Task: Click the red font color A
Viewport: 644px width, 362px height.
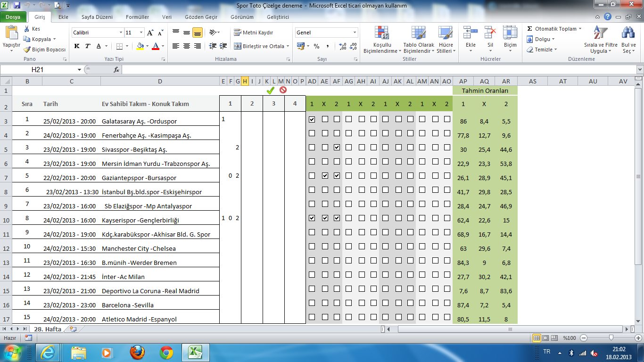Action: (155, 46)
